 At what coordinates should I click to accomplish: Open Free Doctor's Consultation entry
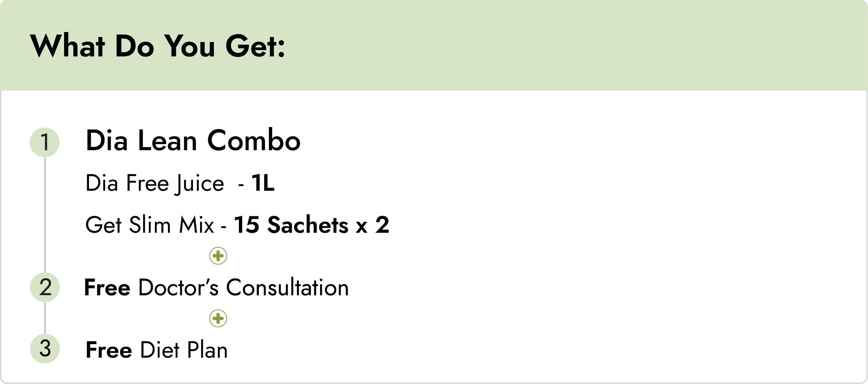coord(216,288)
